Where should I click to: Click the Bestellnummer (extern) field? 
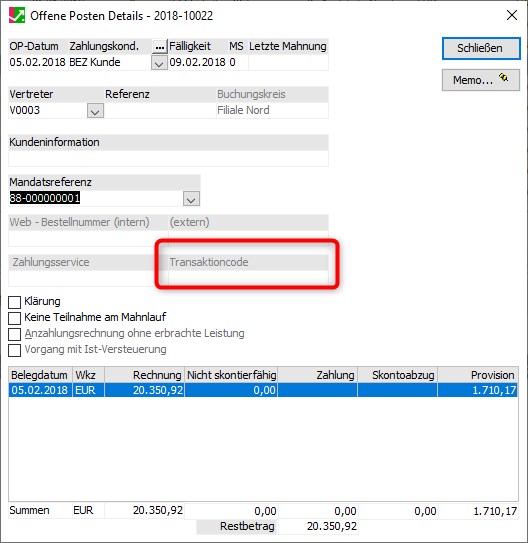(x=248, y=239)
